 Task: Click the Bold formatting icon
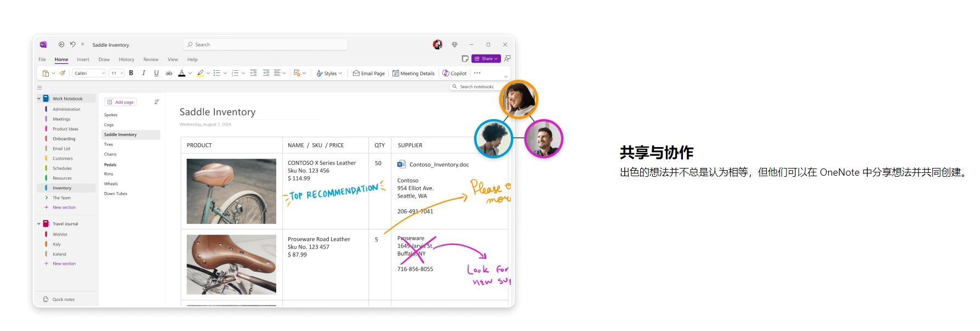(131, 73)
